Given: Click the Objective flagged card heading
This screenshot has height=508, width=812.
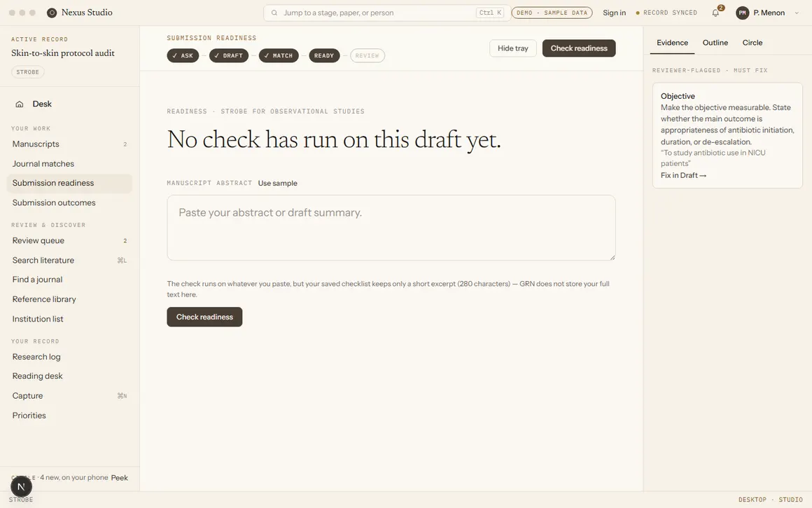Looking at the screenshot, I should coord(678,96).
